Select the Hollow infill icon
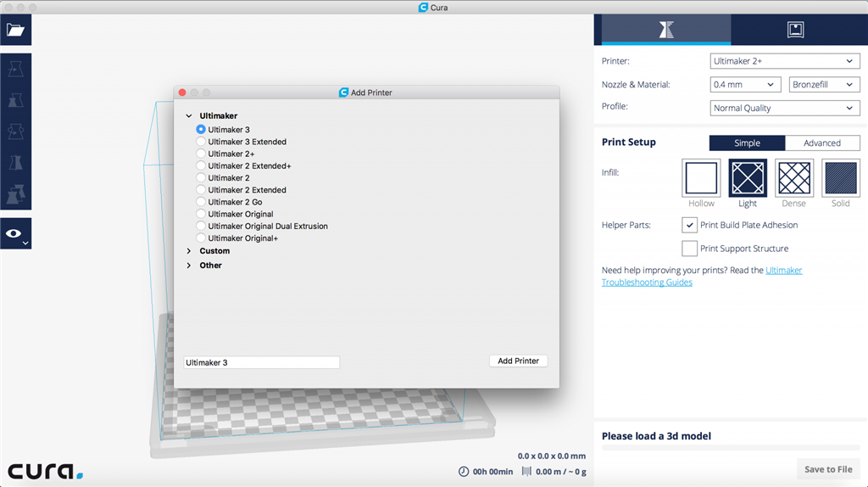This screenshot has width=868, height=487. [x=701, y=178]
